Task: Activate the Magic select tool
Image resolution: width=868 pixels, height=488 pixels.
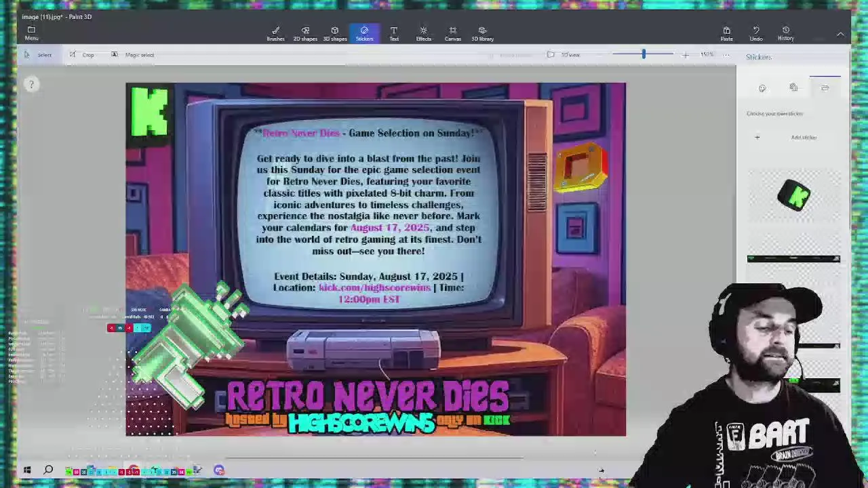Action: tap(133, 55)
